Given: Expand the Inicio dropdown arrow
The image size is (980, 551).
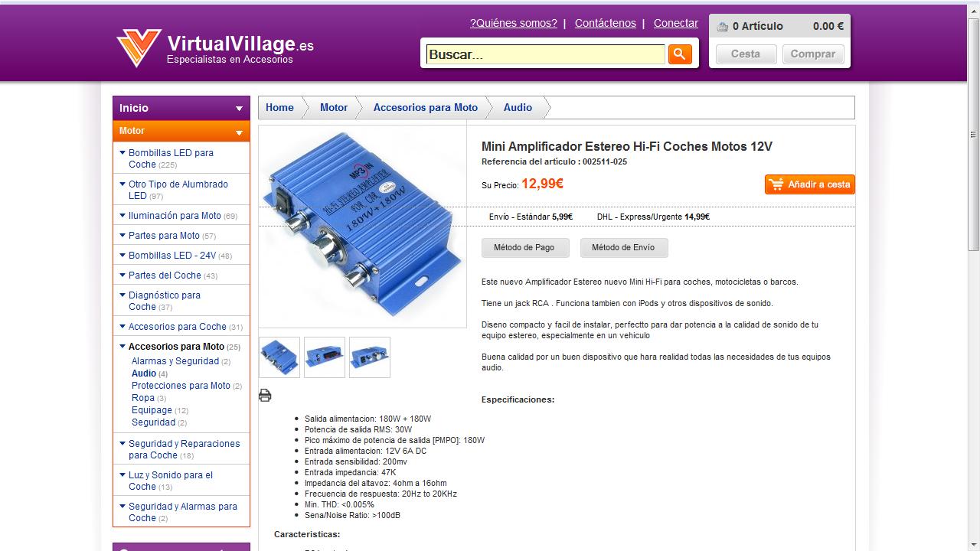Looking at the screenshot, I should coord(239,109).
